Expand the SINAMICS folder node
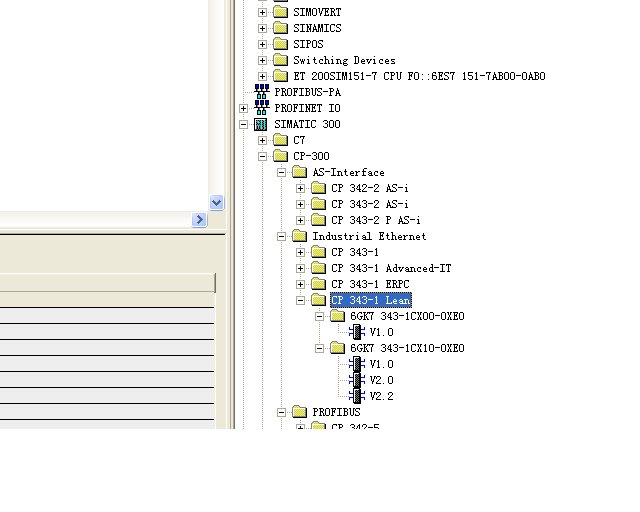Image resolution: width=640 pixels, height=512 pixels. click(262, 28)
